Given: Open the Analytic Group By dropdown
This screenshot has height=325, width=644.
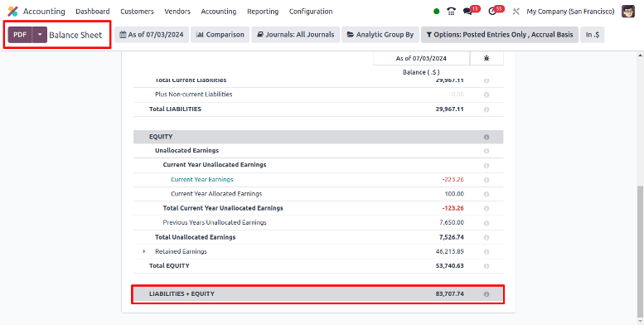Looking at the screenshot, I should pos(380,35).
